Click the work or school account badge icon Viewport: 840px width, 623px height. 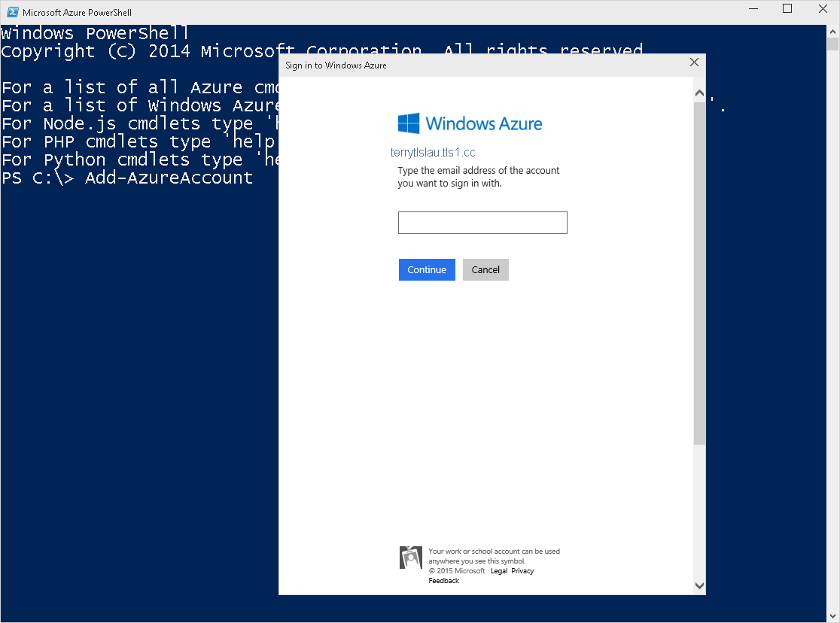411,558
